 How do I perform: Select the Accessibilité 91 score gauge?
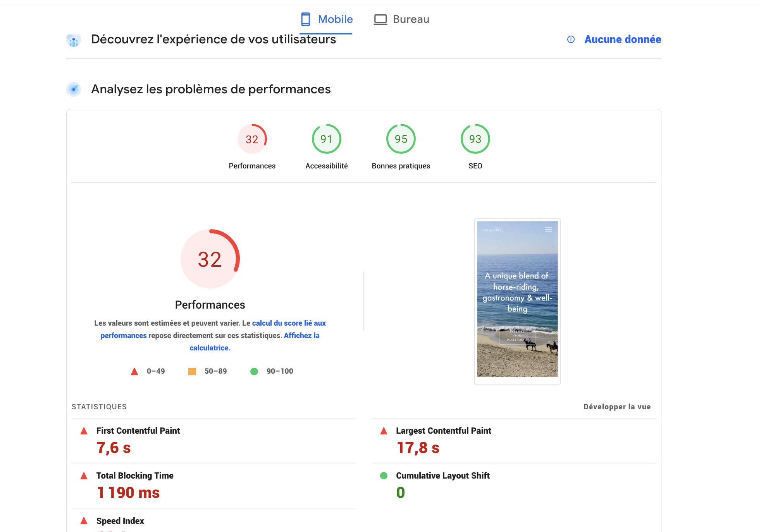point(326,139)
